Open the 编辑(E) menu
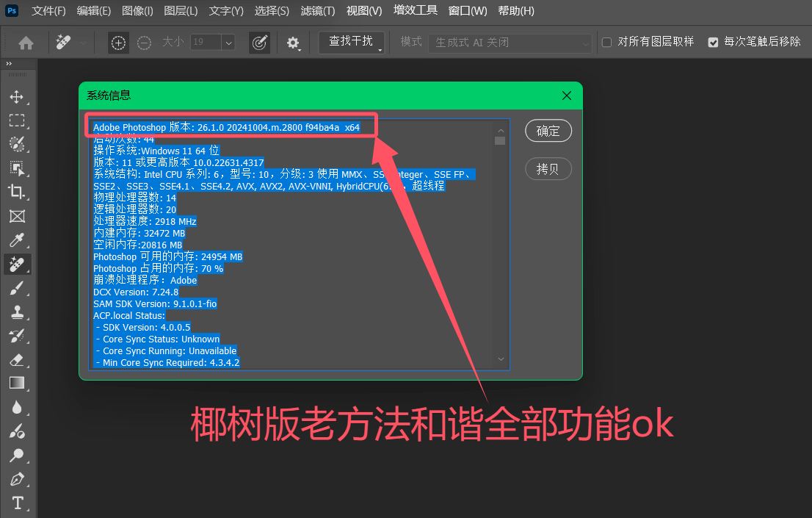 coord(94,11)
